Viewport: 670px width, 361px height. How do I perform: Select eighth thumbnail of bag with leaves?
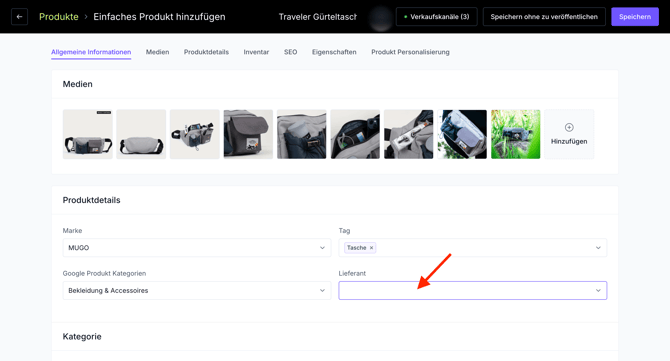click(462, 134)
